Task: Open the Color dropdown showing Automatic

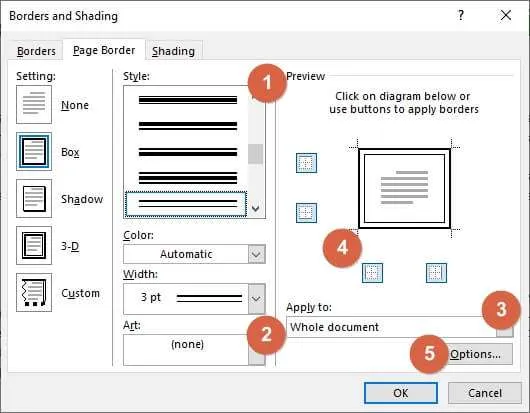Action: click(194, 254)
